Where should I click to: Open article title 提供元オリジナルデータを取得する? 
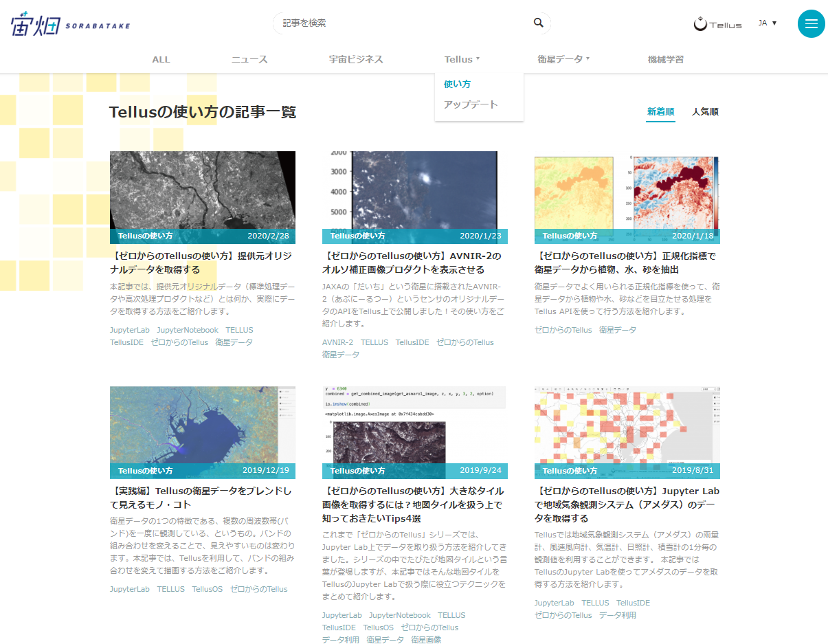pos(202,263)
